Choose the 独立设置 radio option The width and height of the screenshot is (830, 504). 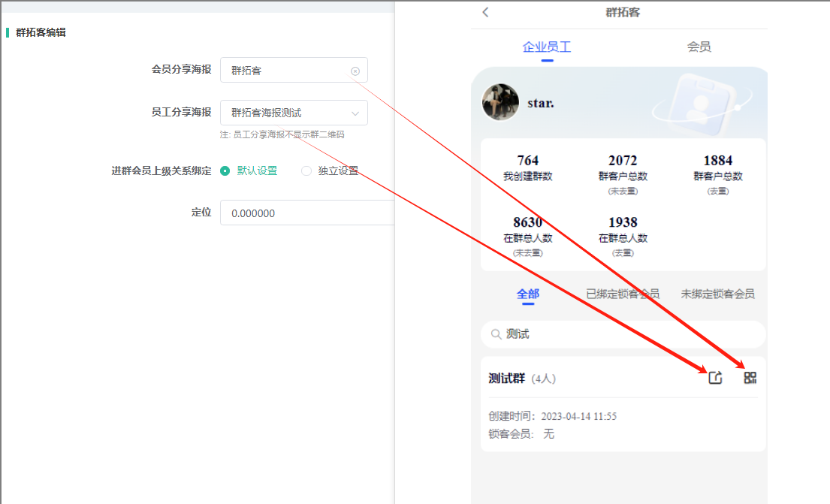pos(306,171)
